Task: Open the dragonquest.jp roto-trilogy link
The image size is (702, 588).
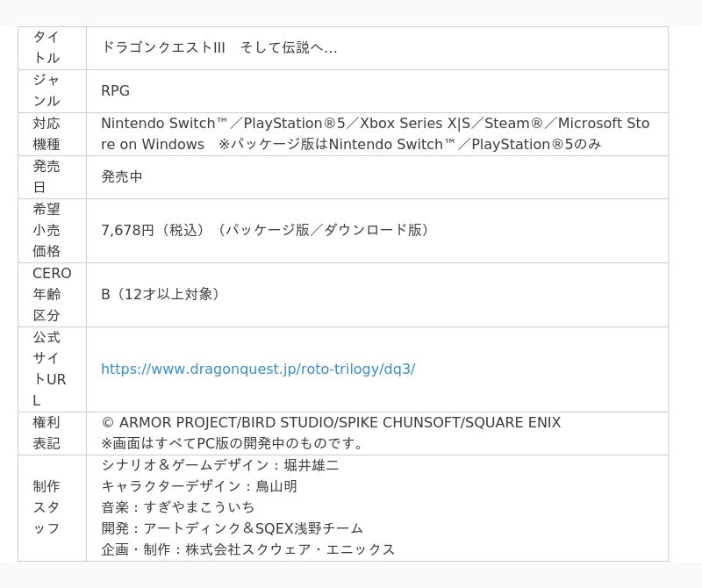Action: click(x=258, y=369)
